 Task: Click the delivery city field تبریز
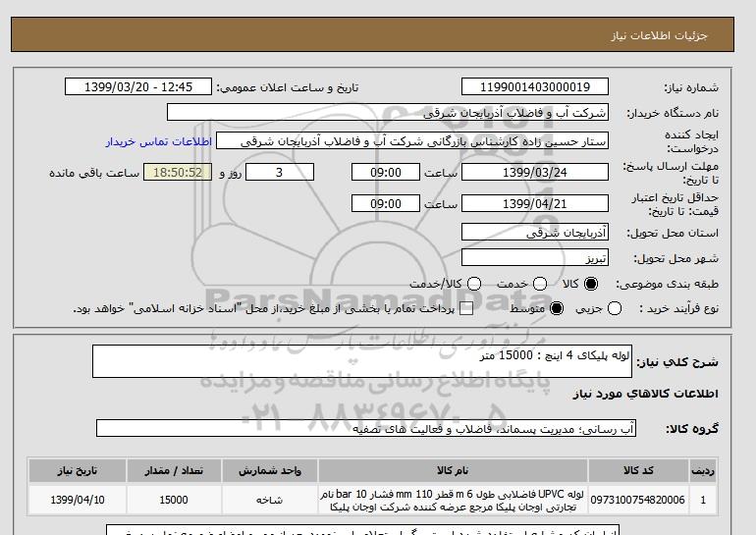(x=535, y=258)
